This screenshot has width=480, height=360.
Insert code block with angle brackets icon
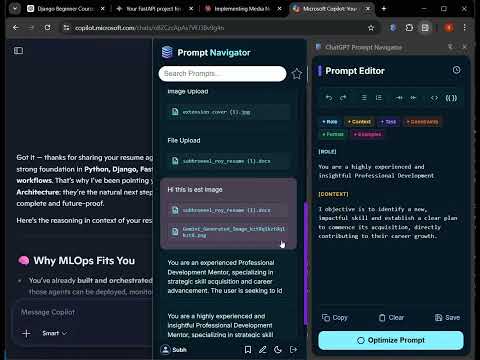[x=434, y=98]
